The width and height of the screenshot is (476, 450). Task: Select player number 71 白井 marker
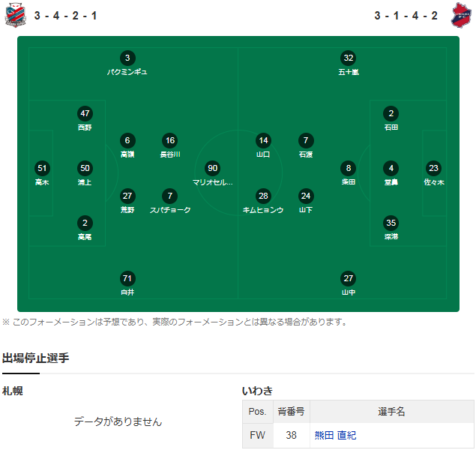(127, 278)
